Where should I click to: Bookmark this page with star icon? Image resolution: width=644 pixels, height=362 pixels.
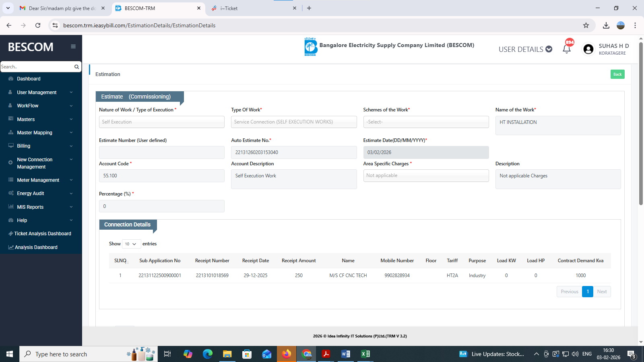[x=586, y=25]
